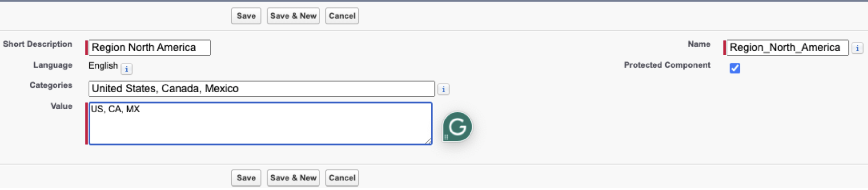Uncheck the Protected Component checkbox
The width and height of the screenshot is (868, 190).
[734, 68]
